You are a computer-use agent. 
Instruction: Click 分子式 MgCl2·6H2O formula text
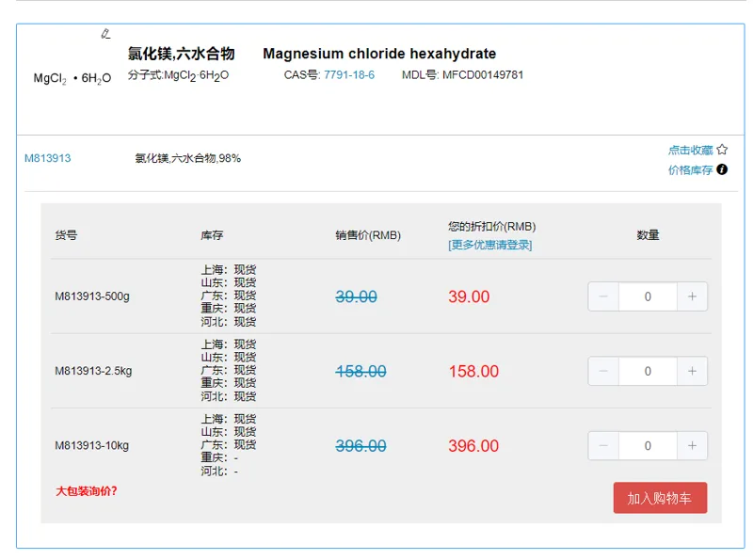pyautogui.click(x=178, y=75)
